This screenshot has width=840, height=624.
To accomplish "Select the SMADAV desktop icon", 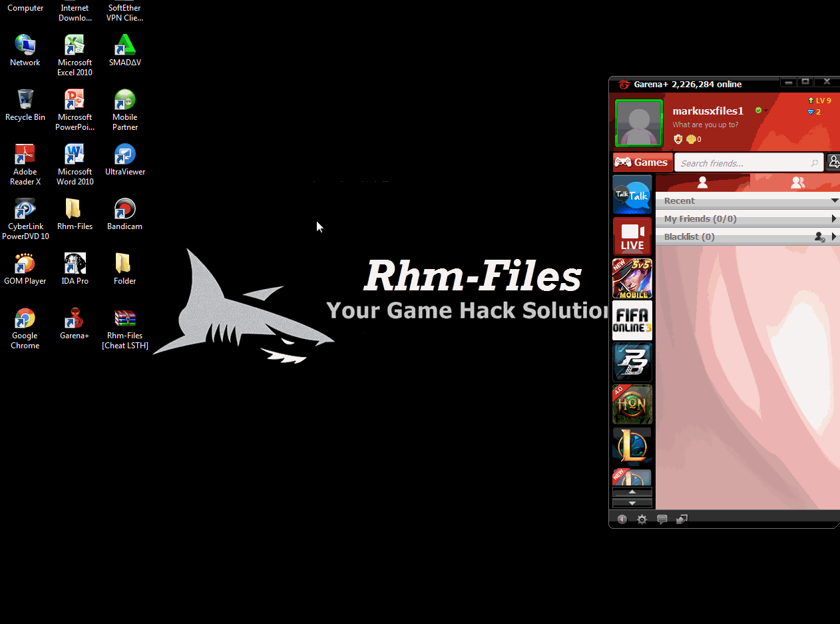I will [x=125, y=51].
